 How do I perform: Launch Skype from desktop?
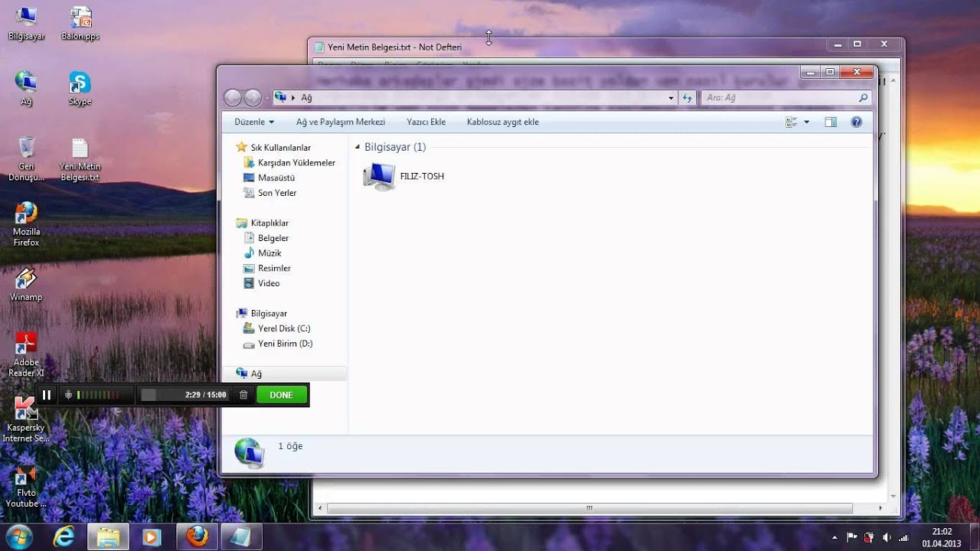pyautogui.click(x=80, y=88)
